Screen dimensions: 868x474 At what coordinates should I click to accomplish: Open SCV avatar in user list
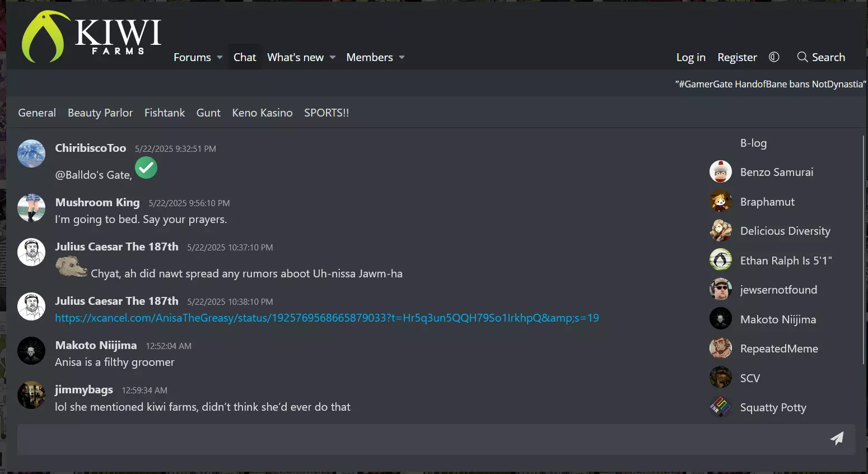(721, 378)
